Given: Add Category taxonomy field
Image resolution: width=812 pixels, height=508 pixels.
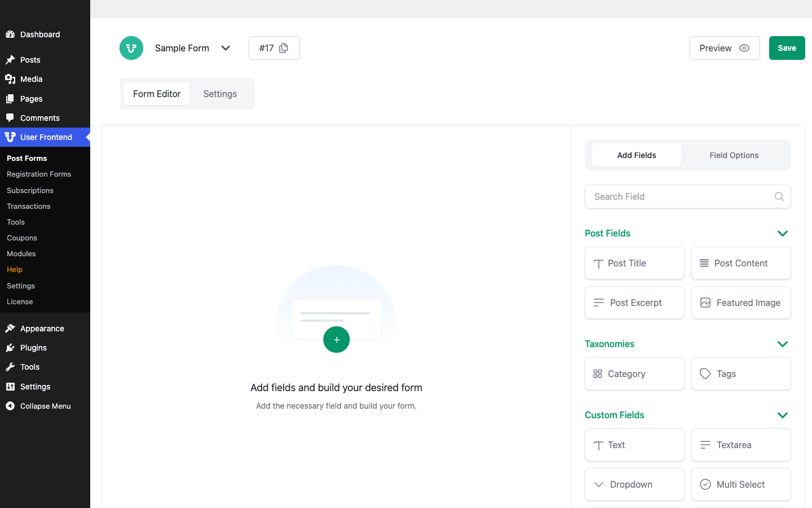Looking at the screenshot, I should 634,374.
